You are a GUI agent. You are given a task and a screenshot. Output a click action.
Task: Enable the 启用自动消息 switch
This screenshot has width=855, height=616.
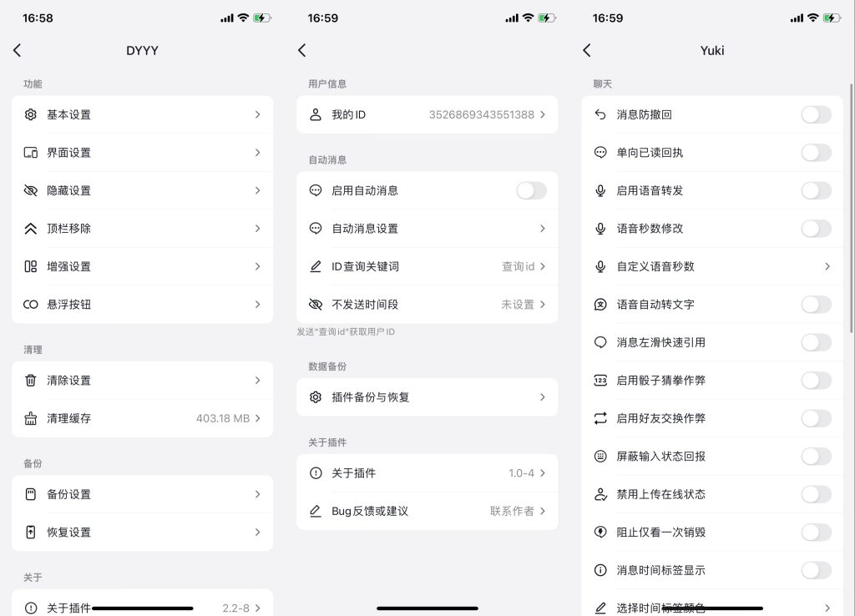pyautogui.click(x=532, y=190)
